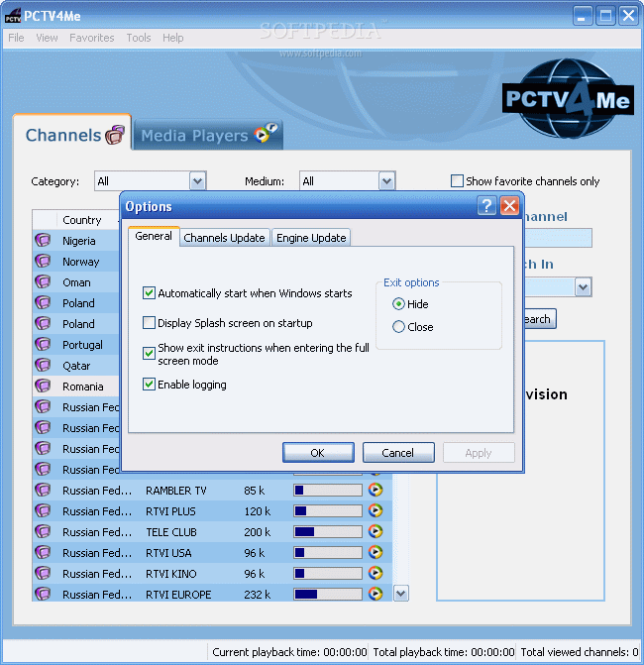Click the RTVI KINO channel name

click(171, 574)
